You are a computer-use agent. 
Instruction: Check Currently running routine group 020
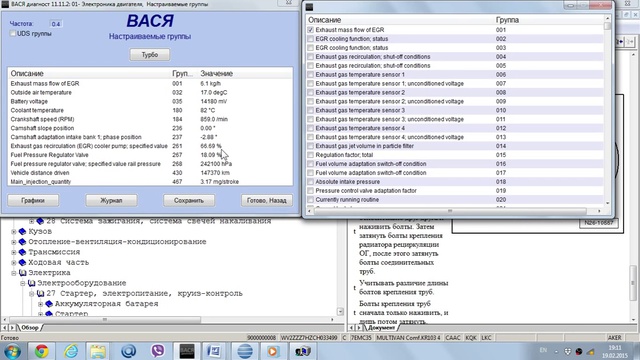[x=311, y=200]
